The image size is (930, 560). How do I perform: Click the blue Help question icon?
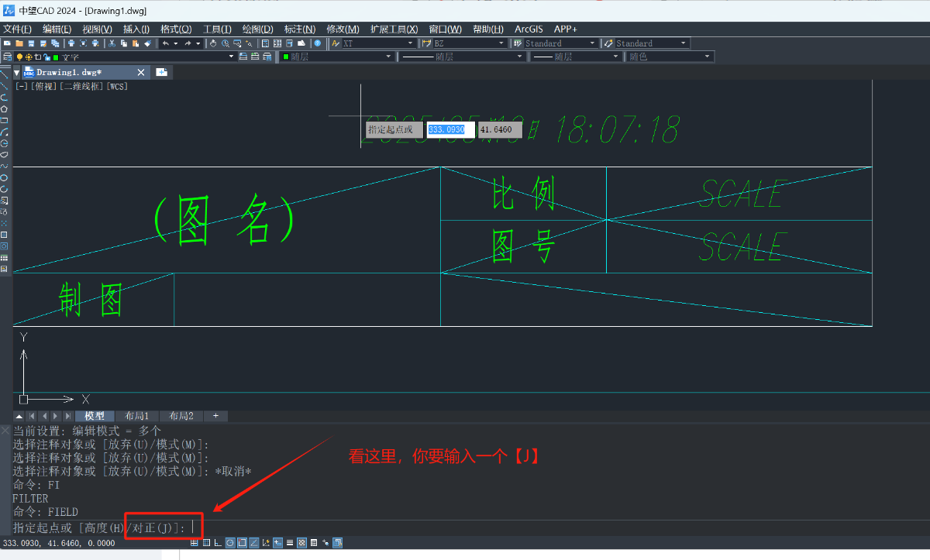pos(317,43)
